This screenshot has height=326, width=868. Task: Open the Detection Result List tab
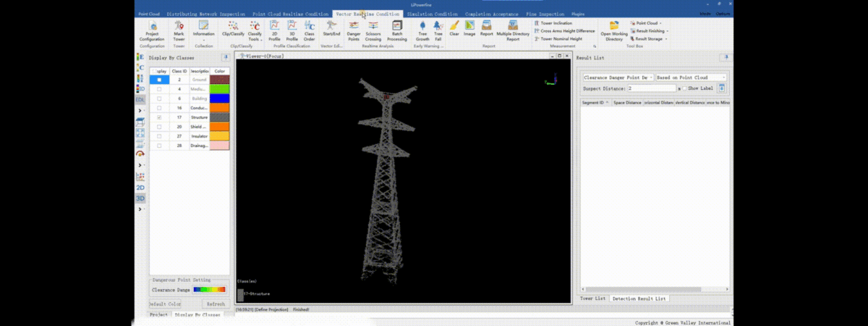[639, 298]
